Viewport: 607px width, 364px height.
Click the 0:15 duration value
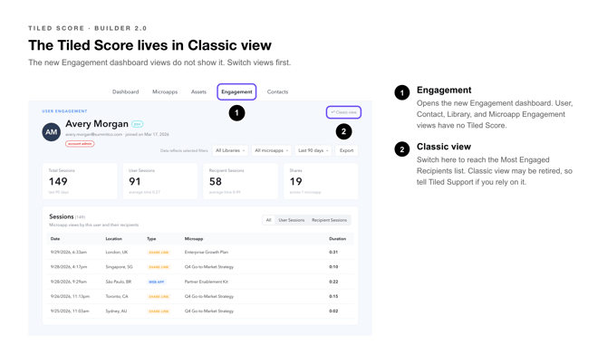[x=333, y=296]
